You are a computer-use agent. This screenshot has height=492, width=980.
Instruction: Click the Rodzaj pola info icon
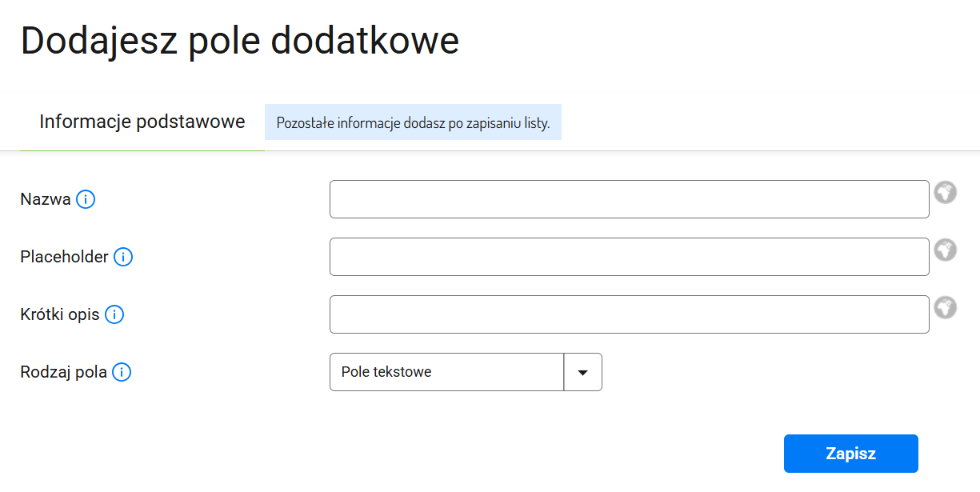tap(122, 372)
